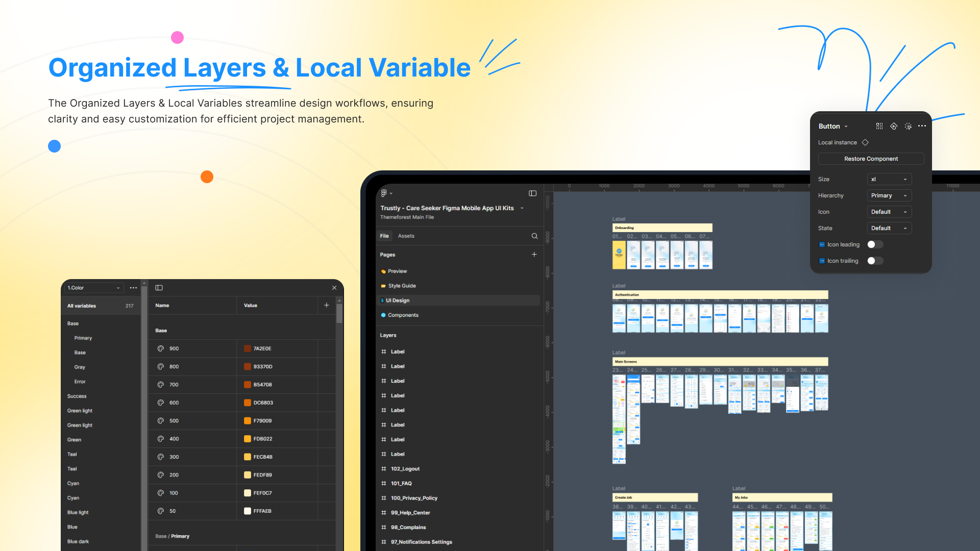980x551 pixels.
Task: Click the go to main component icon
Action: [893, 126]
